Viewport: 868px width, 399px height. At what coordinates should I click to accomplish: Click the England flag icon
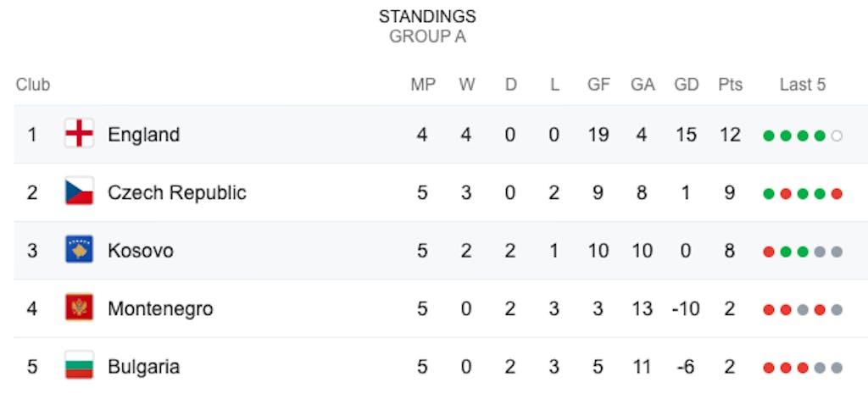[x=79, y=133]
